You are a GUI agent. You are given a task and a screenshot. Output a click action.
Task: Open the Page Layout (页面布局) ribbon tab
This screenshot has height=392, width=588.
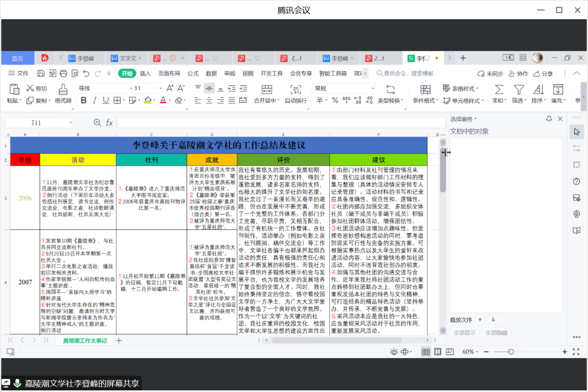click(x=169, y=73)
